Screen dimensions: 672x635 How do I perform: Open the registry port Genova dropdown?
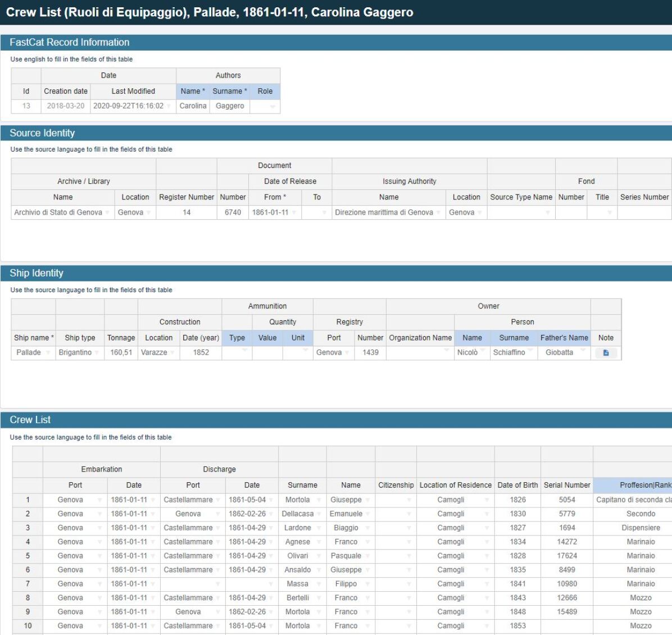coord(347,353)
